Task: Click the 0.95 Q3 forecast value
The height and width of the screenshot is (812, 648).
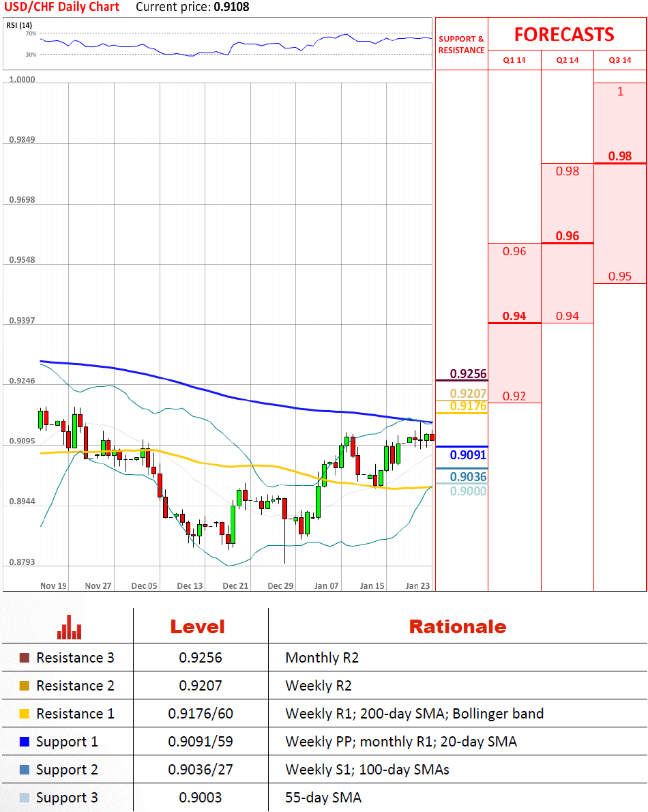Action: [620, 276]
